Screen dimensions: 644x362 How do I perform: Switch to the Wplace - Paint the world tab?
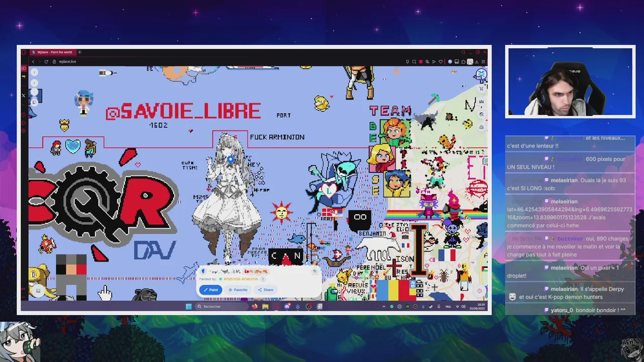click(x=53, y=52)
